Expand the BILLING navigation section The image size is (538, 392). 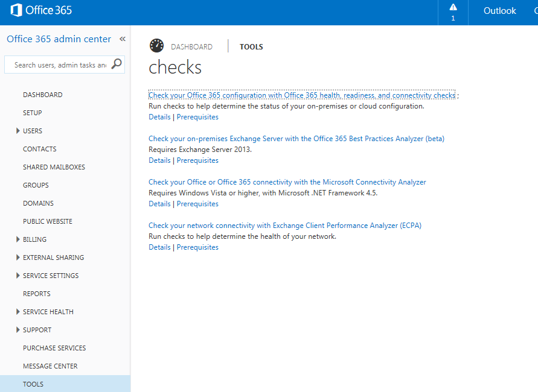(x=18, y=239)
